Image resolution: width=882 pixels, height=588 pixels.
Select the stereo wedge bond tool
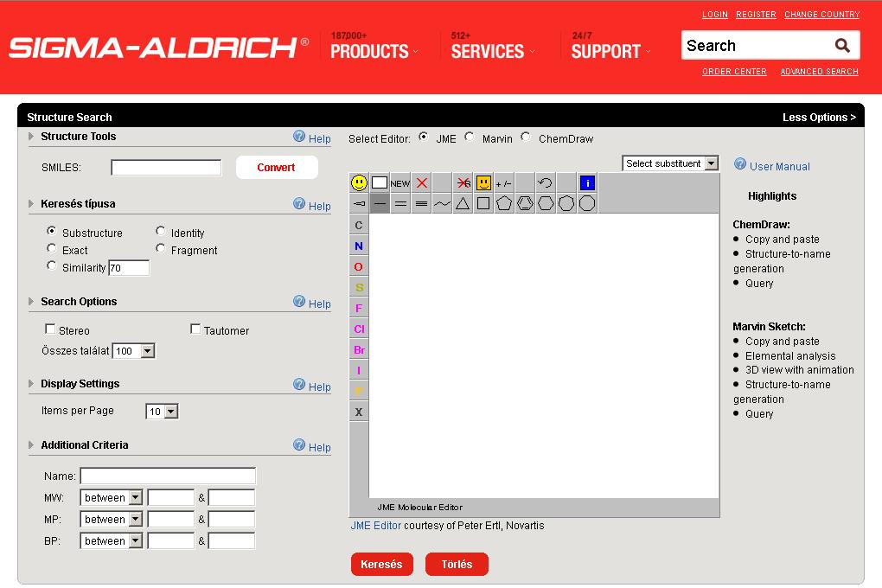click(x=359, y=204)
